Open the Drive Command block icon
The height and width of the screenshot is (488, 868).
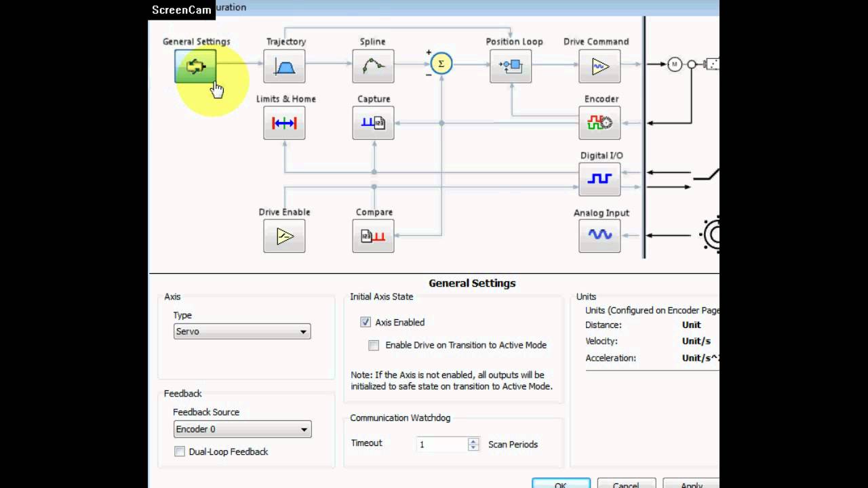tap(599, 66)
